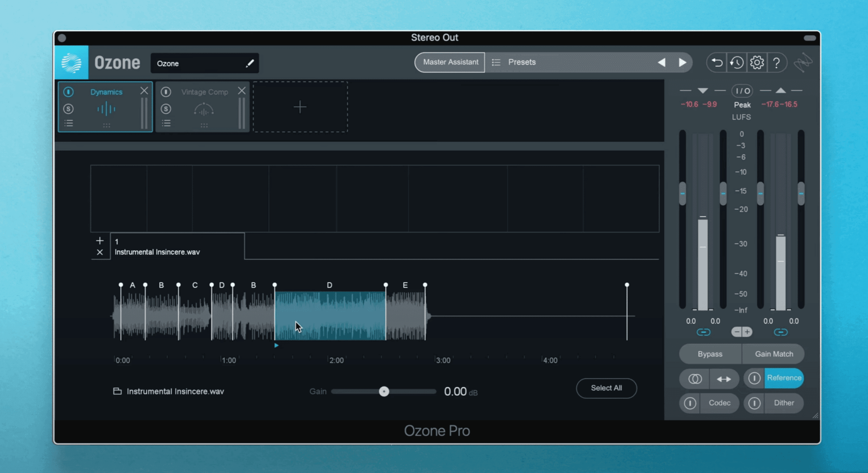The height and width of the screenshot is (473, 868).
Task: Click the Gain Match button
Action: [774, 354]
